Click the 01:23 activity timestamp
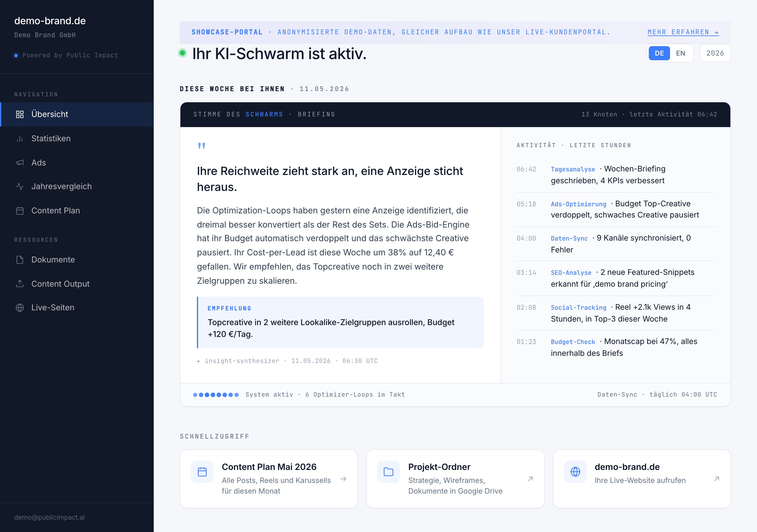This screenshot has width=757, height=532. (526, 342)
